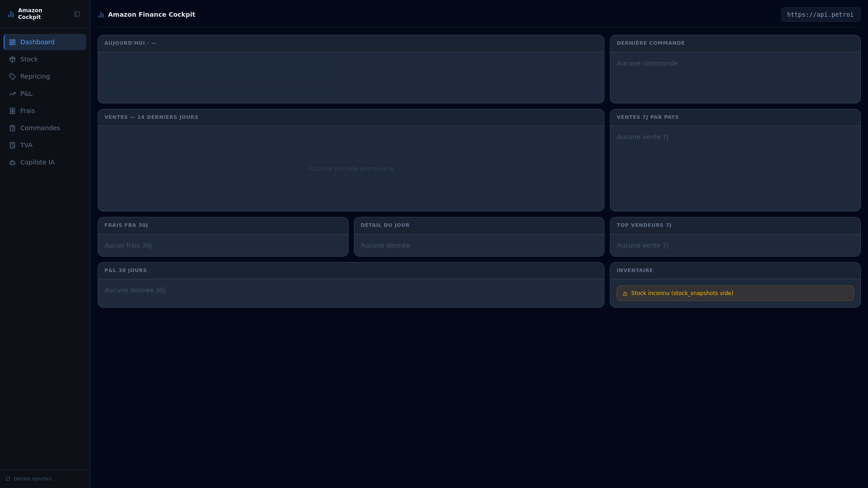Click the Amazon Cockpit sidebar brand text
This screenshot has width=868, height=488.
pyautogui.click(x=30, y=14)
